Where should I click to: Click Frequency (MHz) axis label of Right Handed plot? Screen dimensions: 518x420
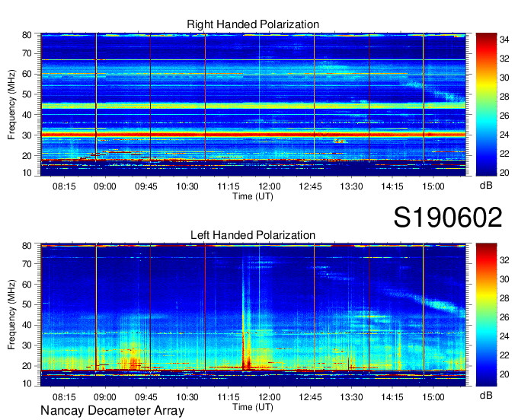(11, 104)
